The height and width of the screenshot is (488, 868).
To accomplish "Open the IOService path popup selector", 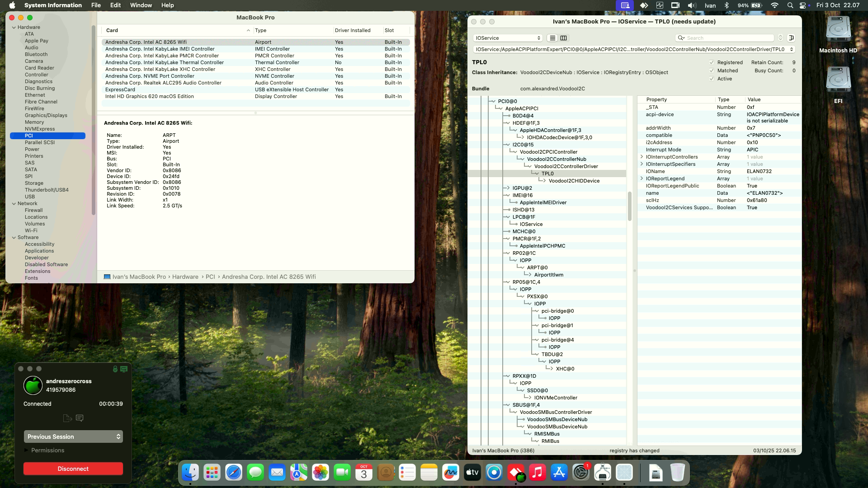I will click(634, 49).
